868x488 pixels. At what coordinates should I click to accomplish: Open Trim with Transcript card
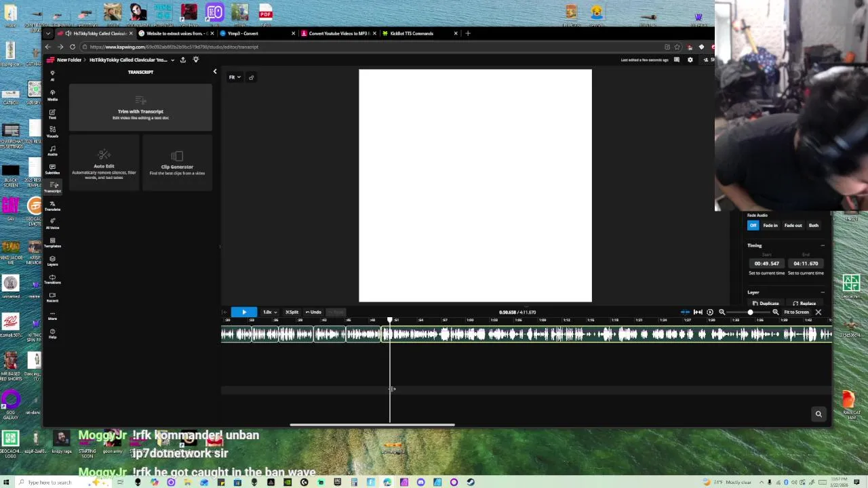pyautogui.click(x=140, y=108)
